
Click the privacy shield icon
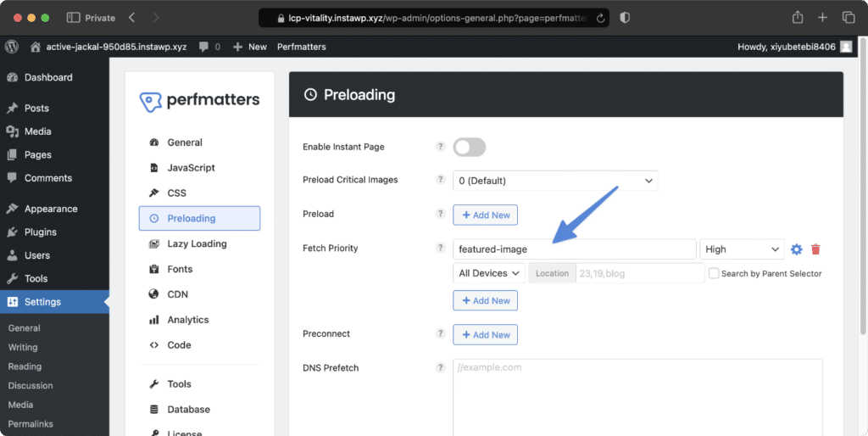pos(625,18)
